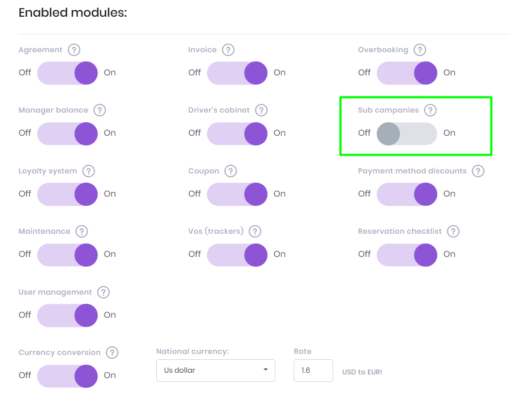Click the Payment method discounts help icon

tap(478, 171)
